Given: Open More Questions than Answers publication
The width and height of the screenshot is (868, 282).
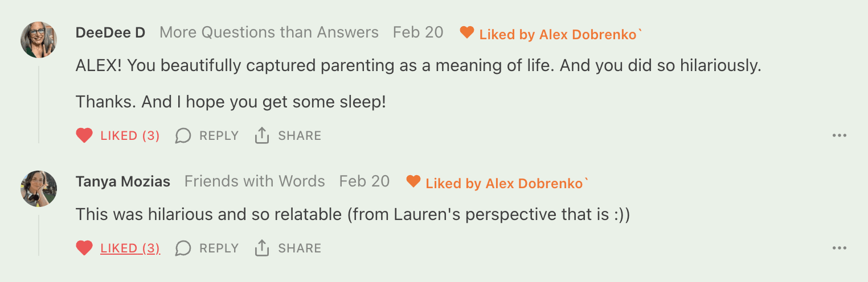Looking at the screenshot, I should coord(269,33).
